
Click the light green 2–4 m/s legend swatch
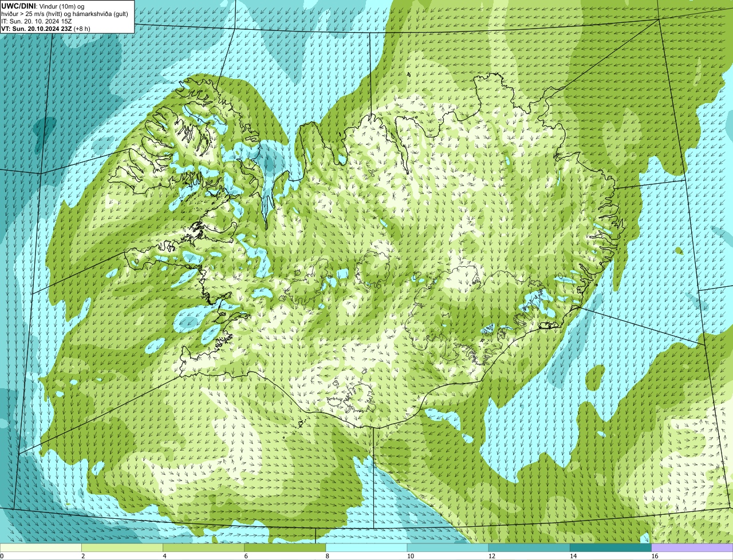(x=122, y=547)
